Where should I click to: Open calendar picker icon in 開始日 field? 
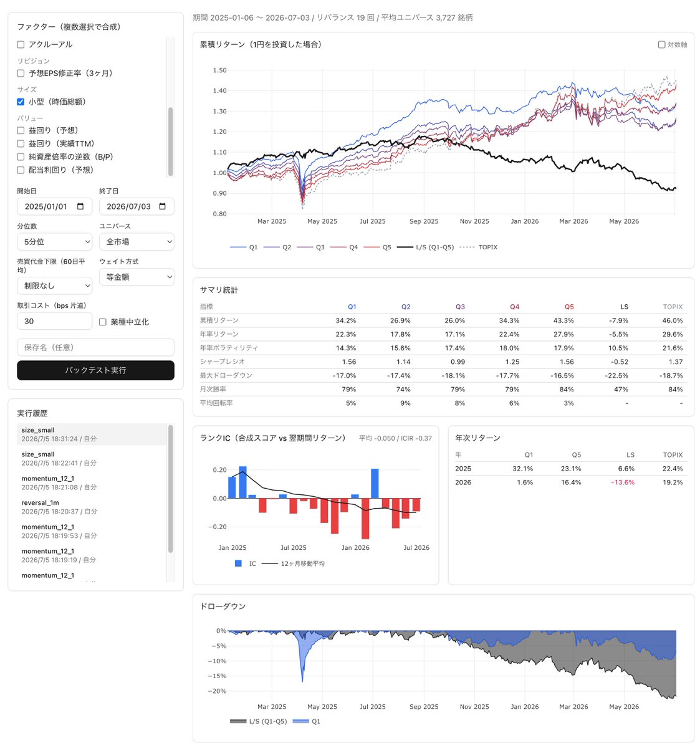pyautogui.click(x=80, y=206)
